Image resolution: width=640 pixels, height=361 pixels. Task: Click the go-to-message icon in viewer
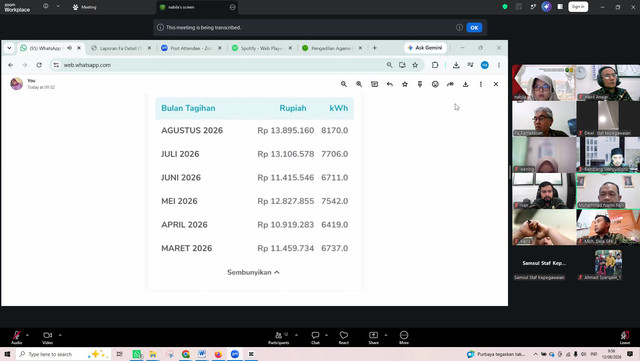[374, 84]
